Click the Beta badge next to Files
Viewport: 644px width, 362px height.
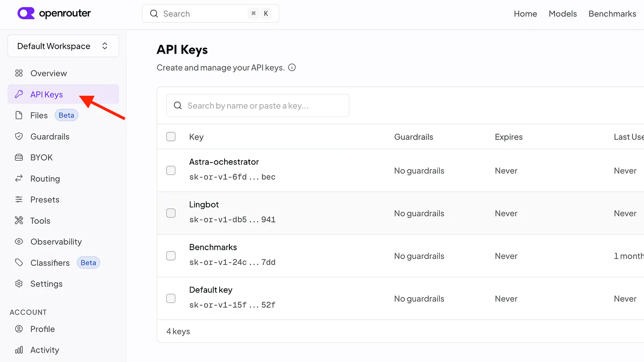66,115
